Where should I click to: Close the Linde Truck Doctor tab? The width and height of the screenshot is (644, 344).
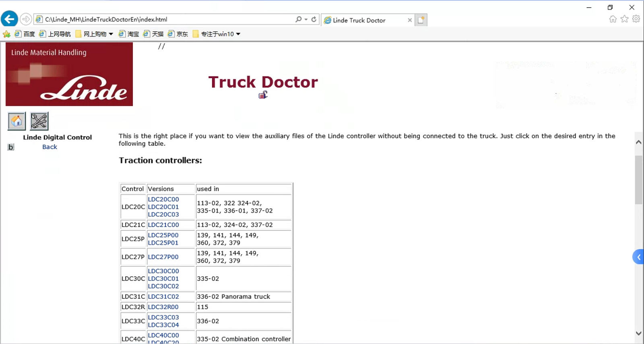(410, 20)
